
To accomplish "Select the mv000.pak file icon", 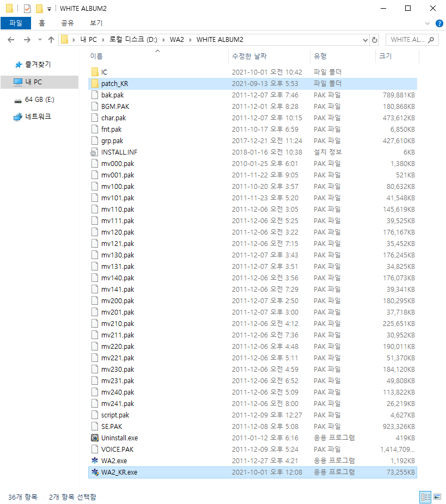I will pos(95,164).
